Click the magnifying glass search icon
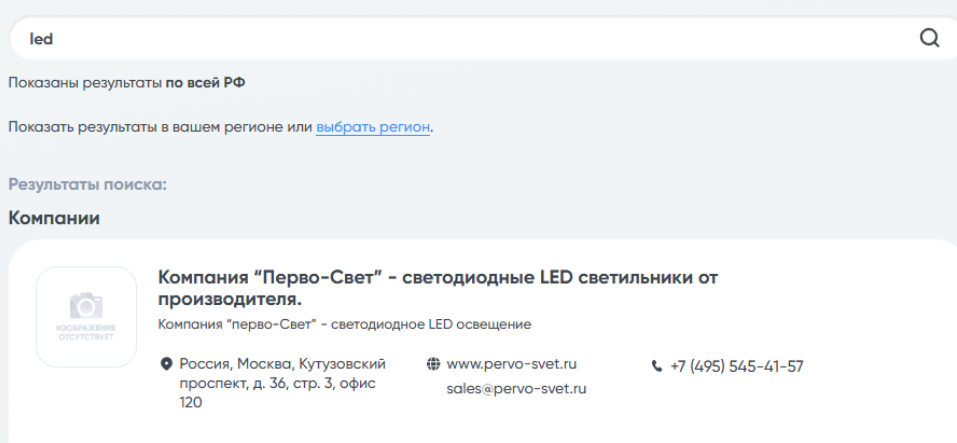 (x=929, y=38)
